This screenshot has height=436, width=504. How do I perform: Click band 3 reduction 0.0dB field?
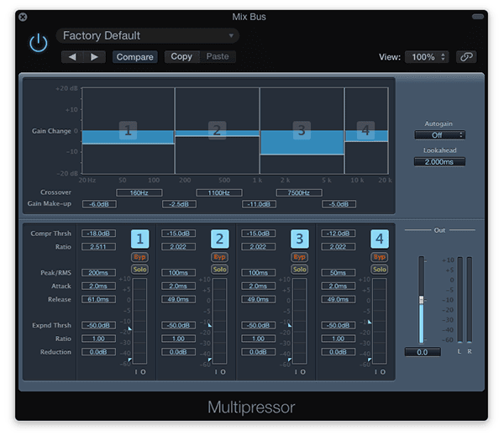(x=259, y=352)
